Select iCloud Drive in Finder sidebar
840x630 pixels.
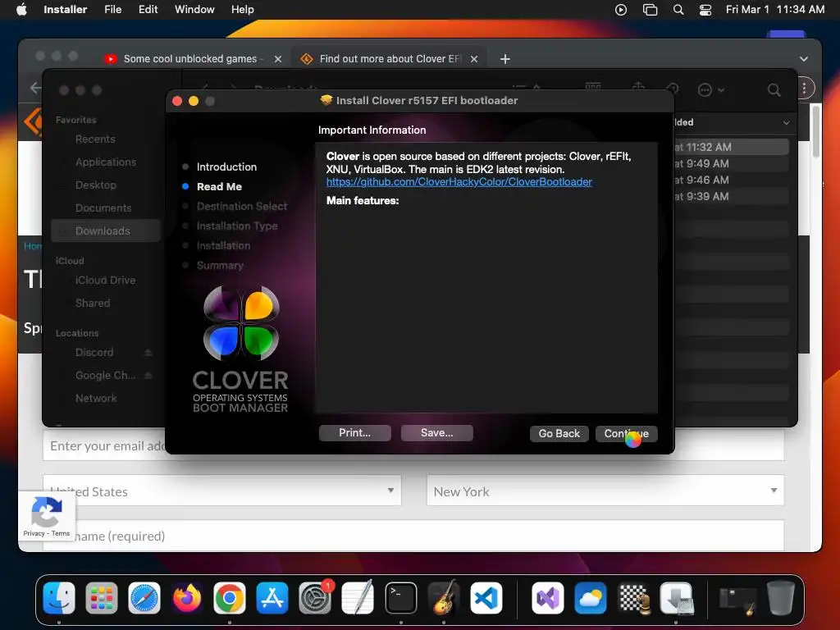(105, 281)
